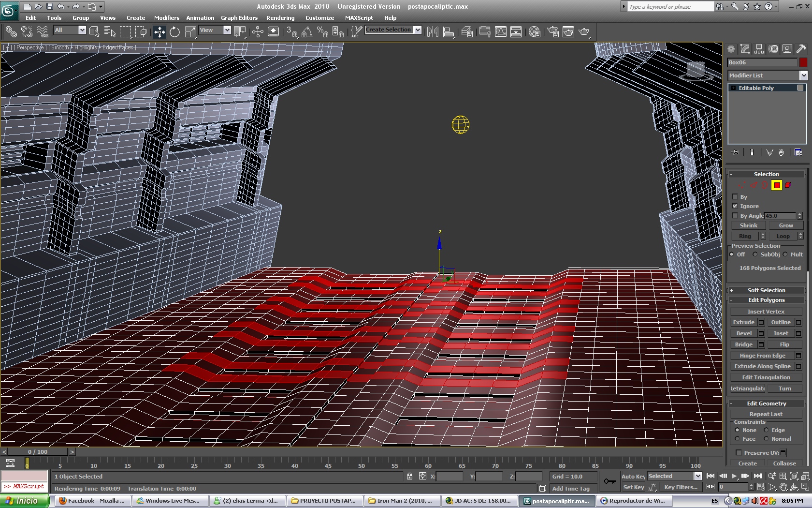Select the Preview Selection Off radio
812x508 pixels.
pos(732,254)
